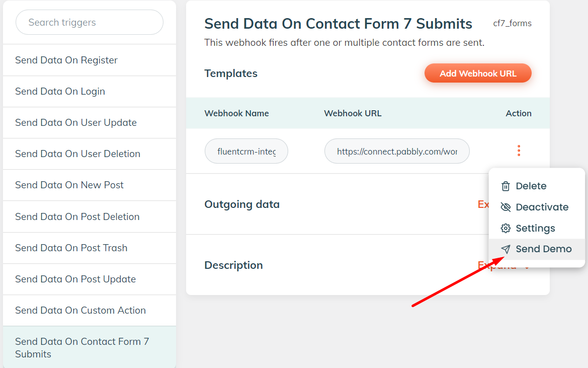
Task: Select the Send Data On Login trigger
Action: coord(60,92)
